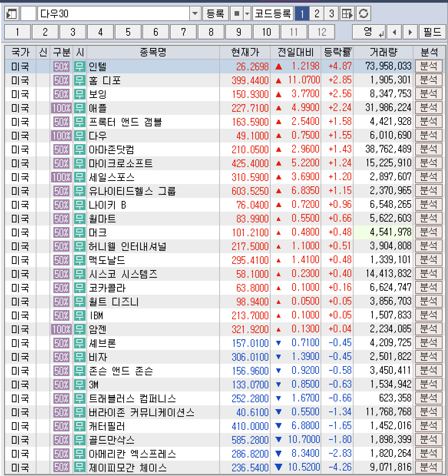This screenshot has height=476, width=448.
Task: Click the 무 icon in 다우 row
Action: (x=79, y=136)
